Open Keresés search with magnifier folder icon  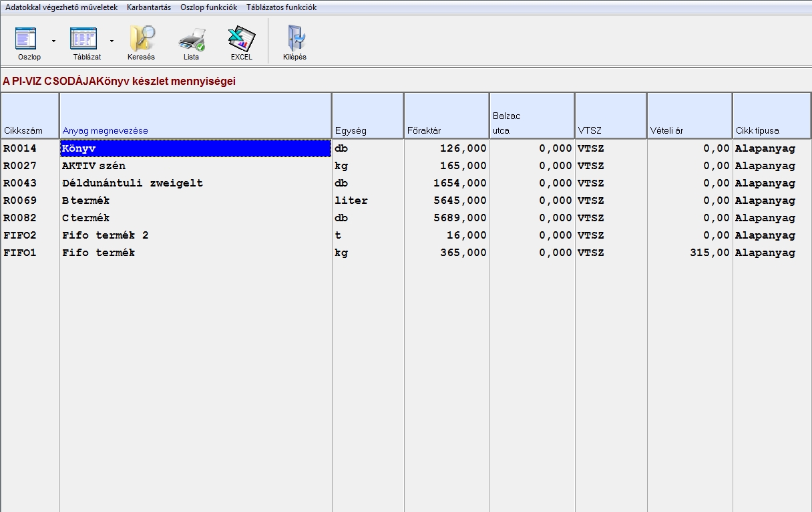(x=142, y=40)
